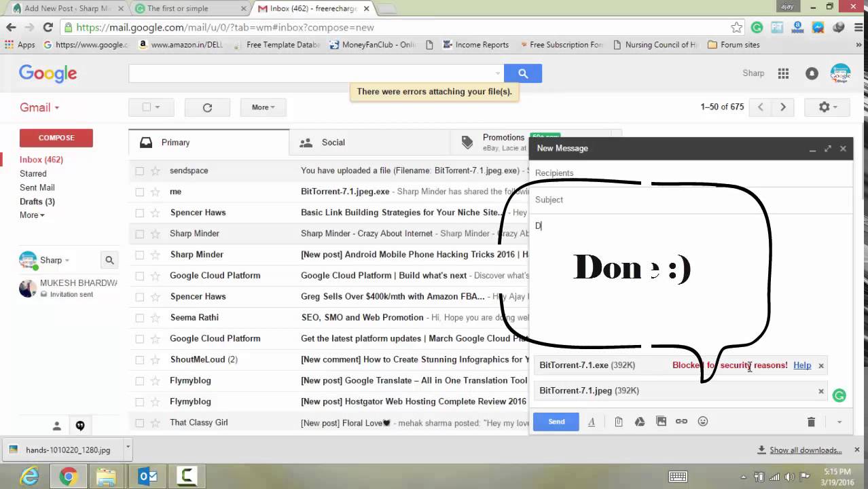Reload the browser page
868x489 pixels.
(x=48, y=27)
